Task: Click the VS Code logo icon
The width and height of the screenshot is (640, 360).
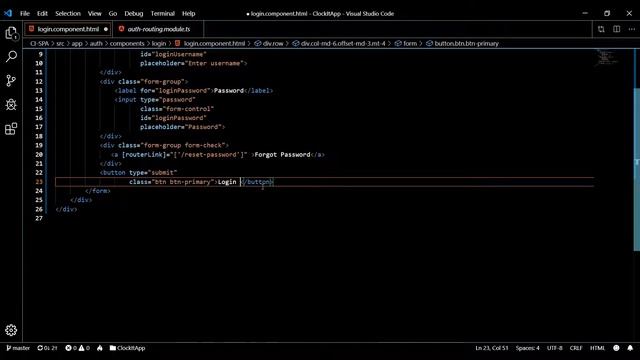Action: 8,13
